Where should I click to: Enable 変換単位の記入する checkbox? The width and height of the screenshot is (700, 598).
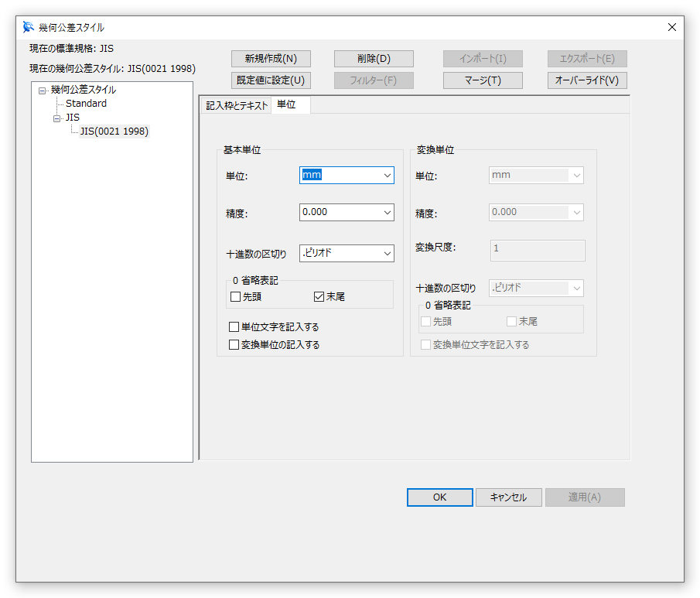coord(234,344)
